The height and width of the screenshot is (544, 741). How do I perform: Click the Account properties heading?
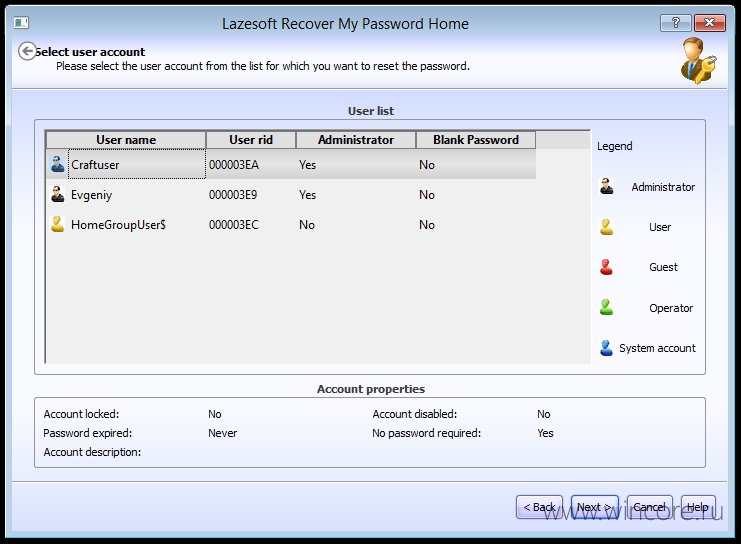pos(371,389)
